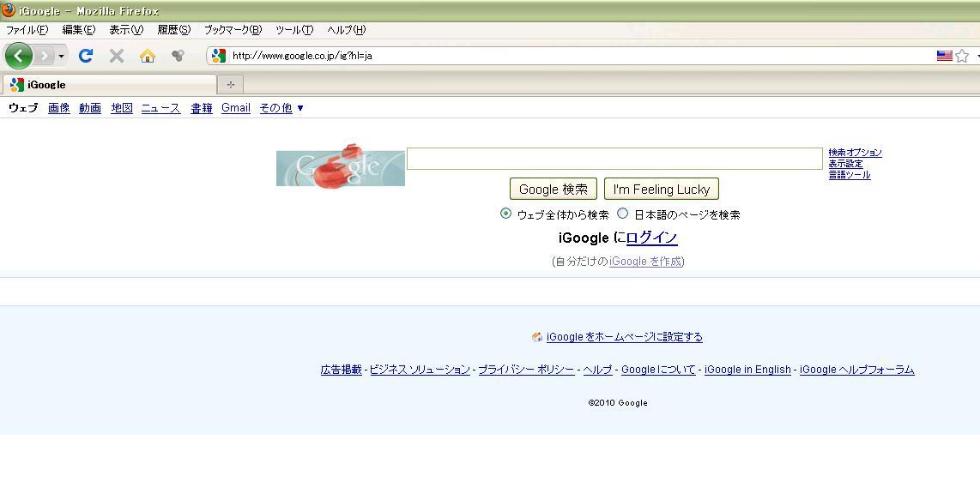Open the 表示設定 link

click(x=845, y=164)
